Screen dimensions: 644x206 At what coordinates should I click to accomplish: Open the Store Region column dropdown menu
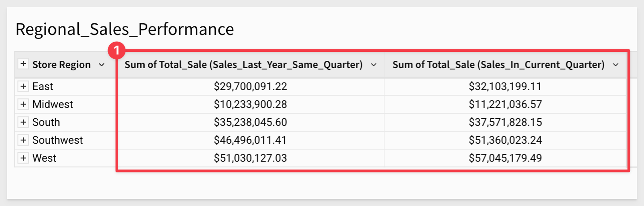coord(102,65)
